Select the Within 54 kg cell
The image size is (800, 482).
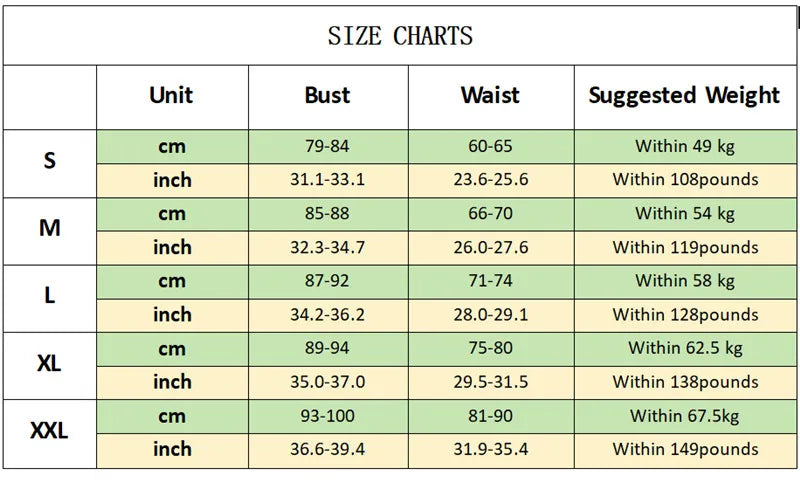pyautogui.click(x=684, y=213)
